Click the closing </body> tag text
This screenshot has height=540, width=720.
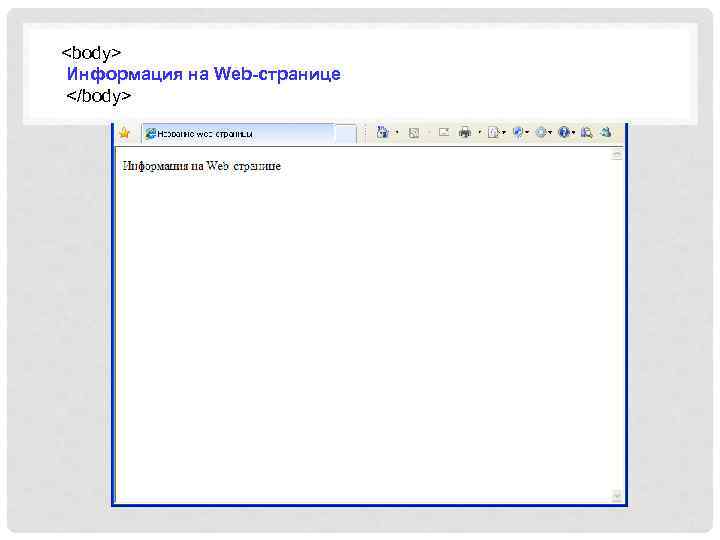point(98,96)
